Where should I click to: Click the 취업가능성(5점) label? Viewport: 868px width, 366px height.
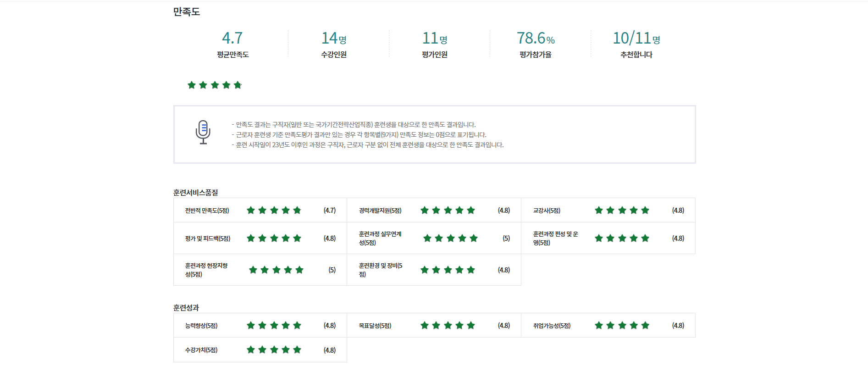(552, 326)
